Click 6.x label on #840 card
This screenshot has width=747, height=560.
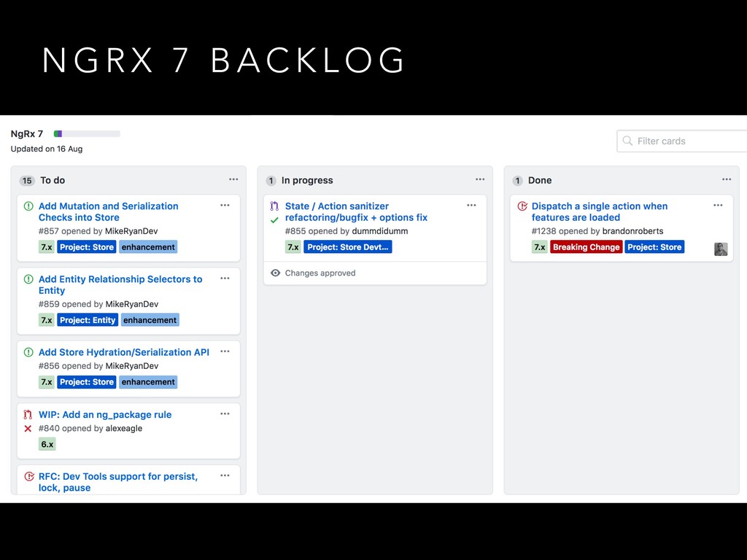click(47, 444)
